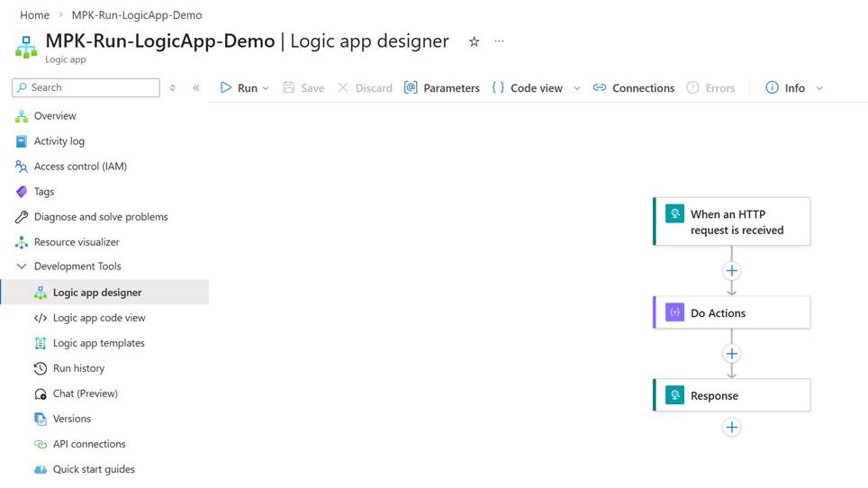This screenshot has width=868, height=488.
Task: Expand the Info dropdown chevron
Action: click(x=819, y=88)
